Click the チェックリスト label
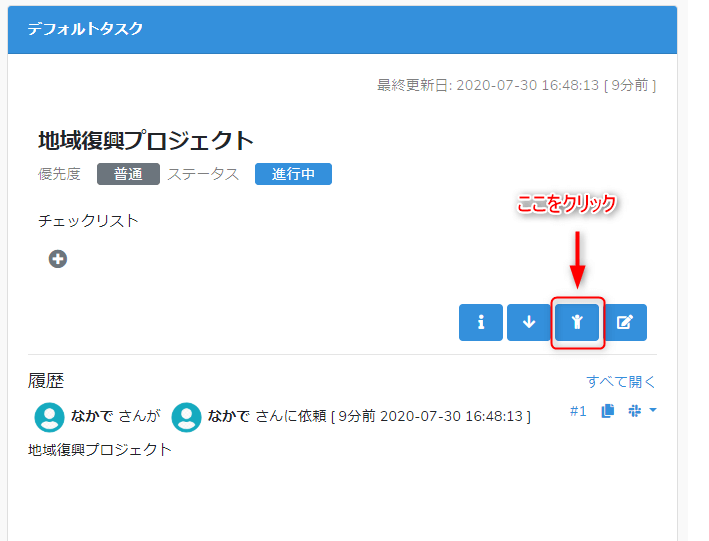Viewport: 709px width, 541px height. pyautogui.click(x=88, y=221)
